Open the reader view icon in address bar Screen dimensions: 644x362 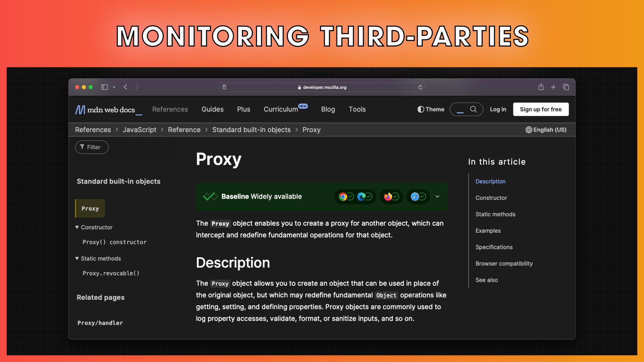224,87
